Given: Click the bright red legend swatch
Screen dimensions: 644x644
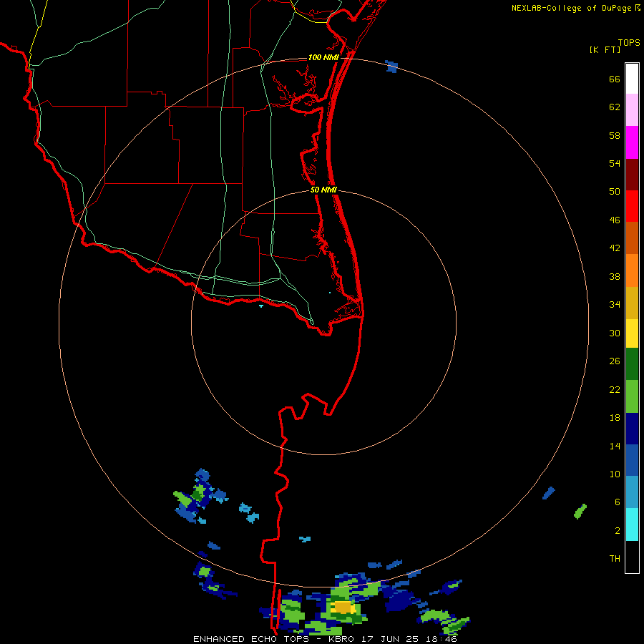Looking at the screenshot, I should point(632,206).
